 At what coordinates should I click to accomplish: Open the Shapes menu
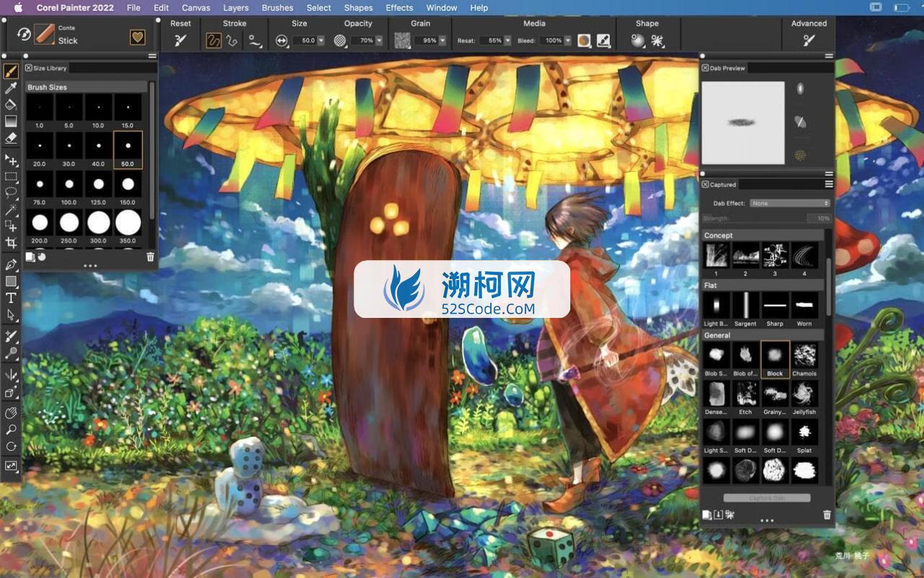[358, 8]
